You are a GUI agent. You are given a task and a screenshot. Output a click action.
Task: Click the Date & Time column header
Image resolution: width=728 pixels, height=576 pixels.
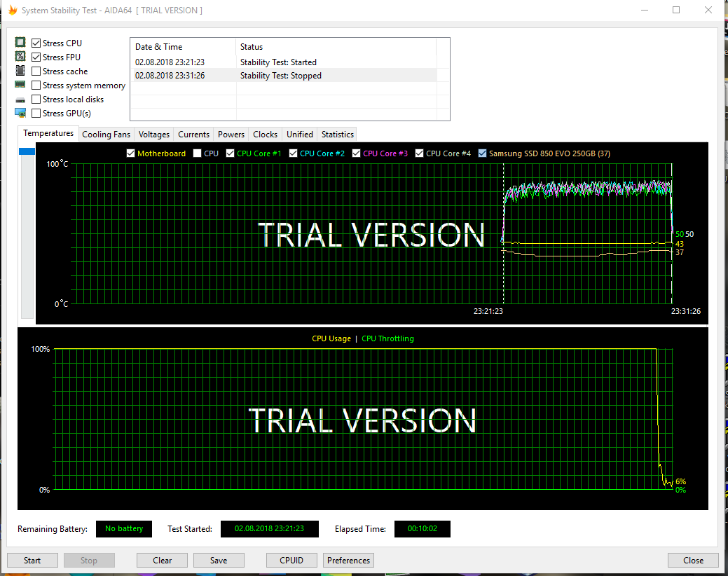[x=184, y=47]
